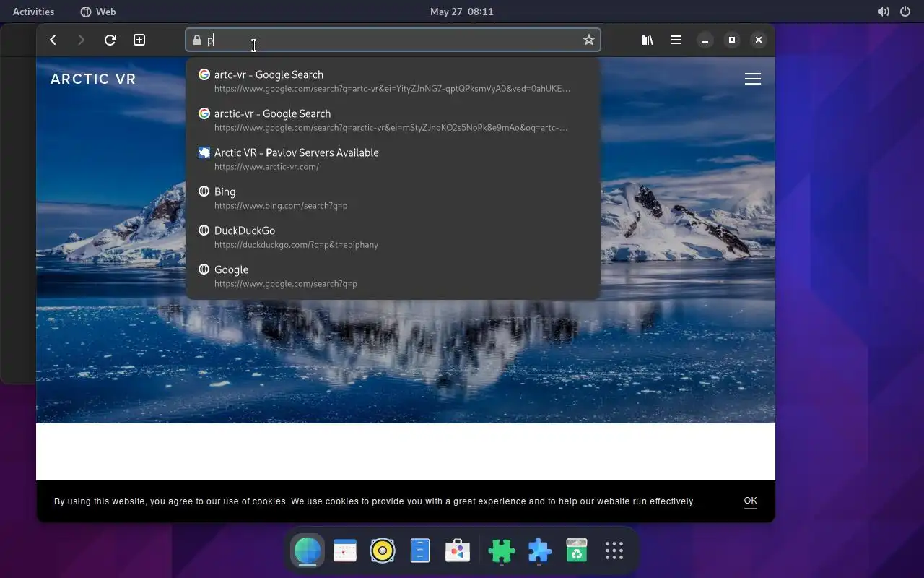Click the globe icon beside the Bing suggestion

(x=204, y=191)
